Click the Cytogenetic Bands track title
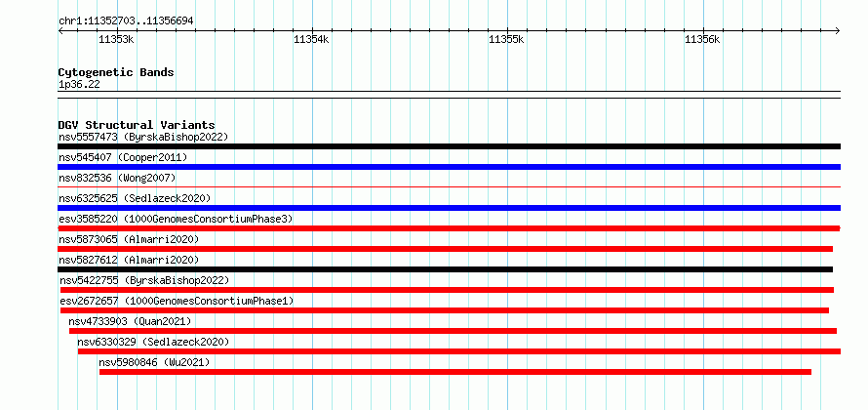 click(116, 72)
